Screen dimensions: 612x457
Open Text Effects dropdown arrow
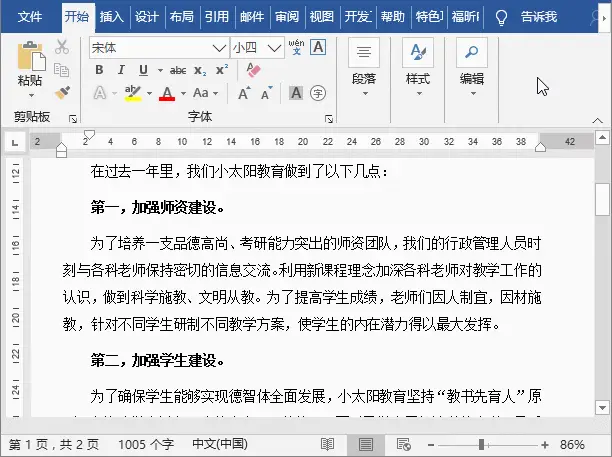[x=114, y=94]
